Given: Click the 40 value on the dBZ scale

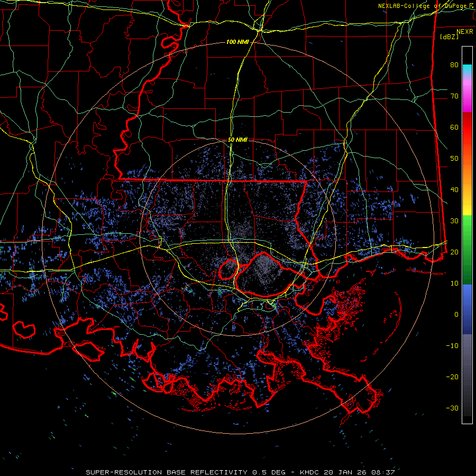Looking at the screenshot, I should pyautogui.click(x=454, y=190).
